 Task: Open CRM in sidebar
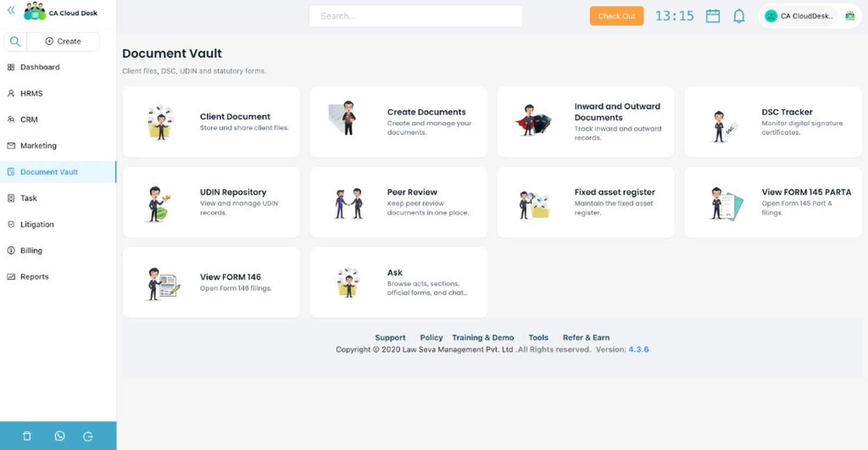(x=58, y=119)
